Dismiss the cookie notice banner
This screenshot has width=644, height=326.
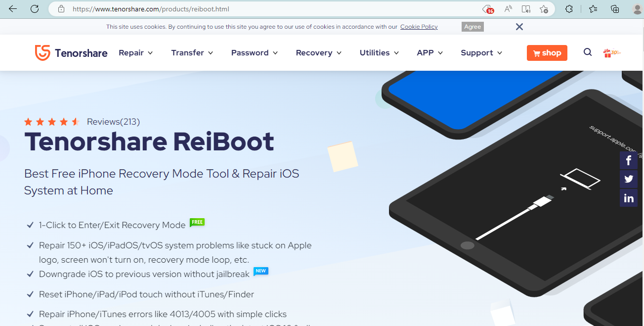coord(519,27)
